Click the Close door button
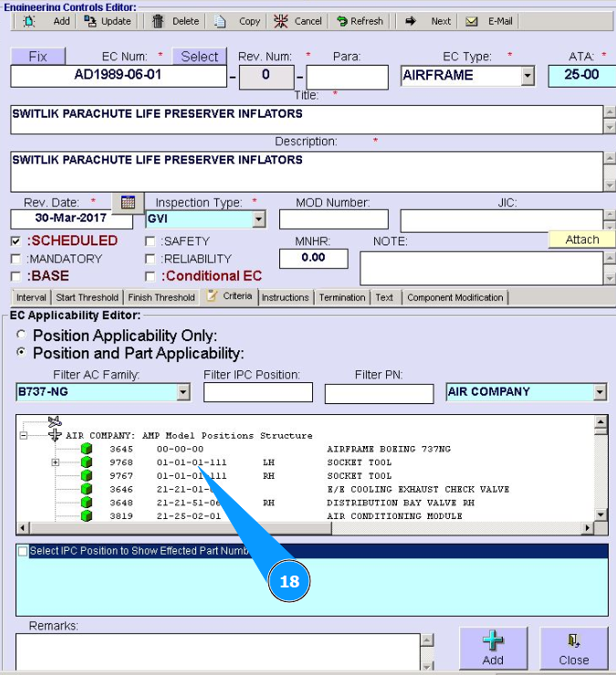This screenshot has width=616, height=675. click(x=574, y=648)
